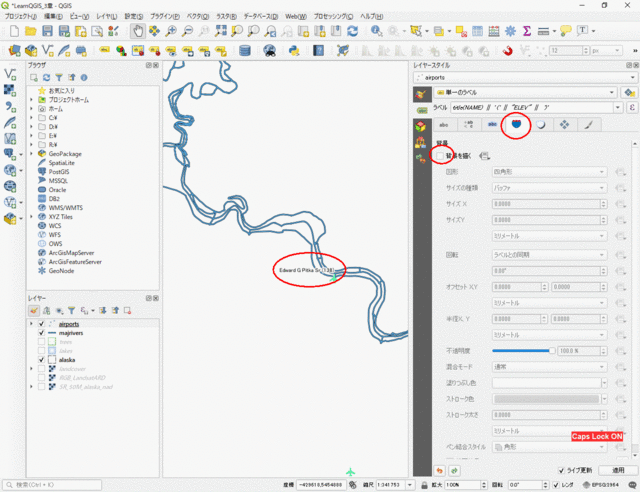The width and height of the screenshot is (640, 492).
Task: Open the Plugins menu
Action: pyautogui.click(x=165, y=16)
